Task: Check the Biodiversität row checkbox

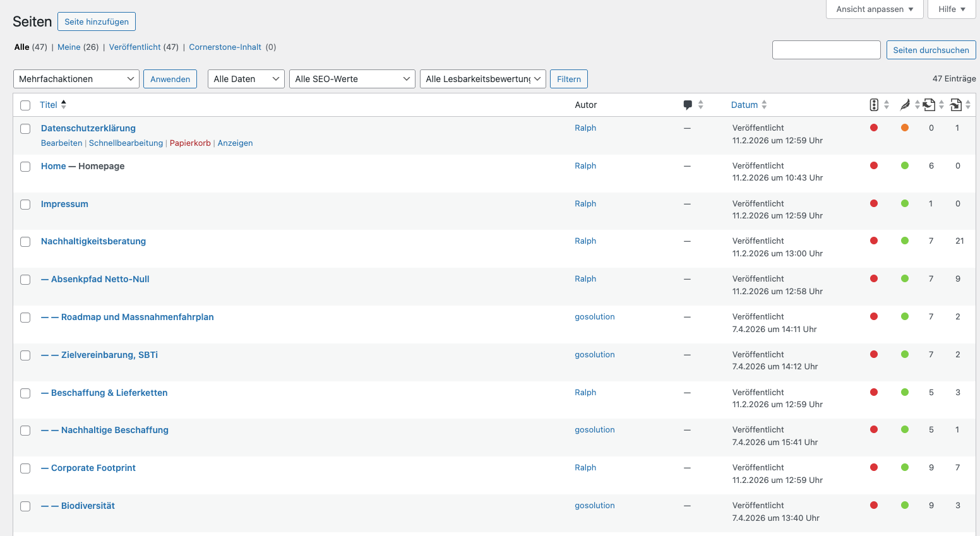Action: coord(25,506)
